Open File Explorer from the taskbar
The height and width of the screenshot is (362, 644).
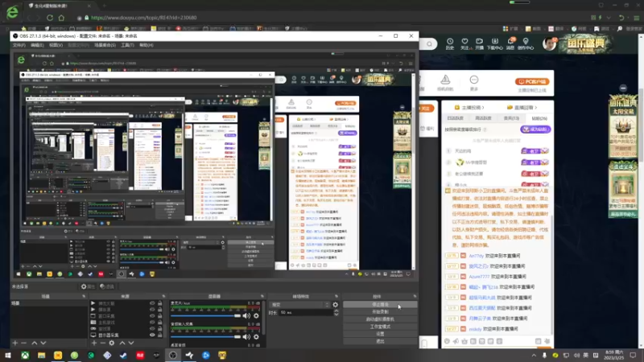point(42,355)
